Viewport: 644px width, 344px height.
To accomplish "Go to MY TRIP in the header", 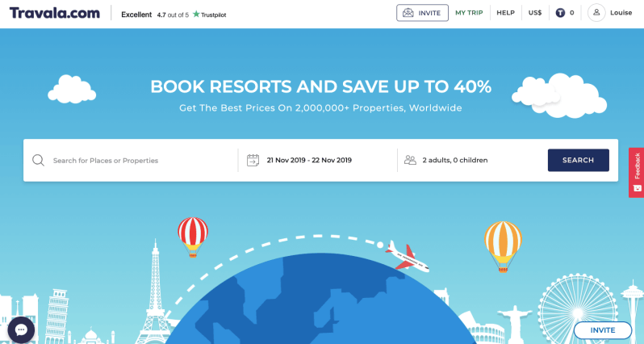I will [x=469, y=13].
